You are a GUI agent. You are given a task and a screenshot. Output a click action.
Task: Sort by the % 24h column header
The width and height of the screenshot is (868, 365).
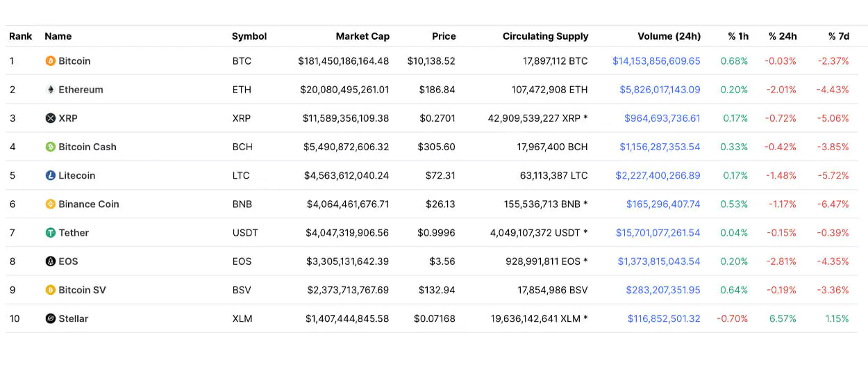[x=783, y=36]
